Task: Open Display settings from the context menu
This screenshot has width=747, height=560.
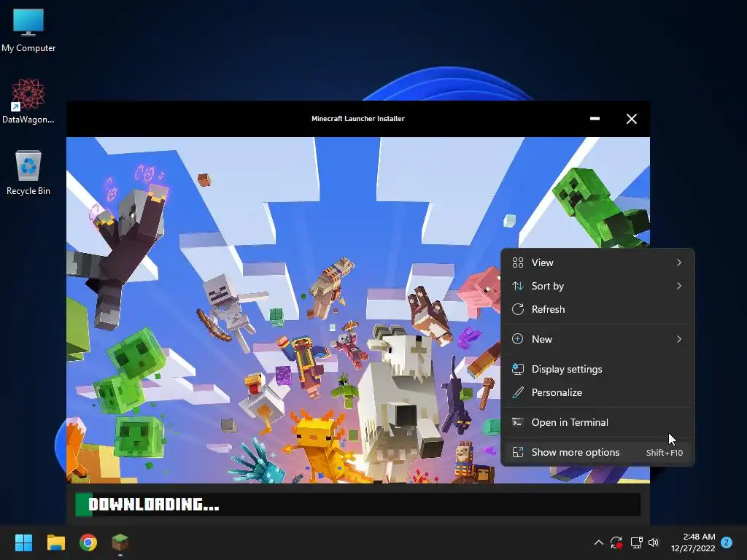Action: [x=598, y=369]
